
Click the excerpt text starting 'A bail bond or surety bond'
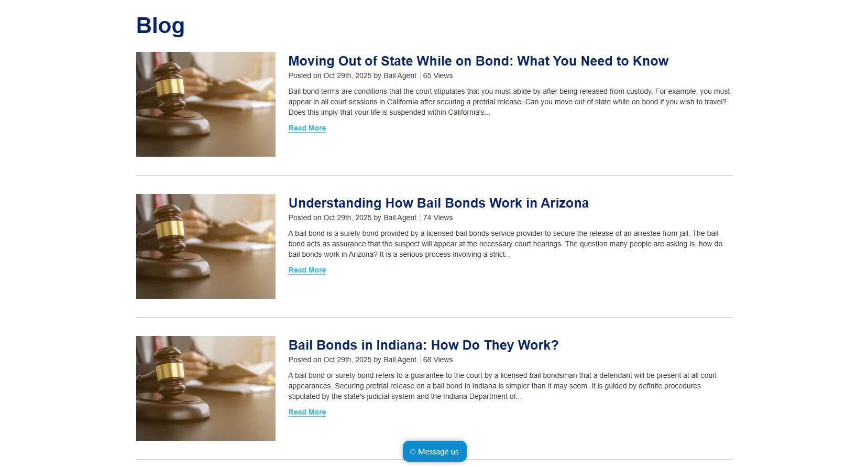(x=503, y=386)
